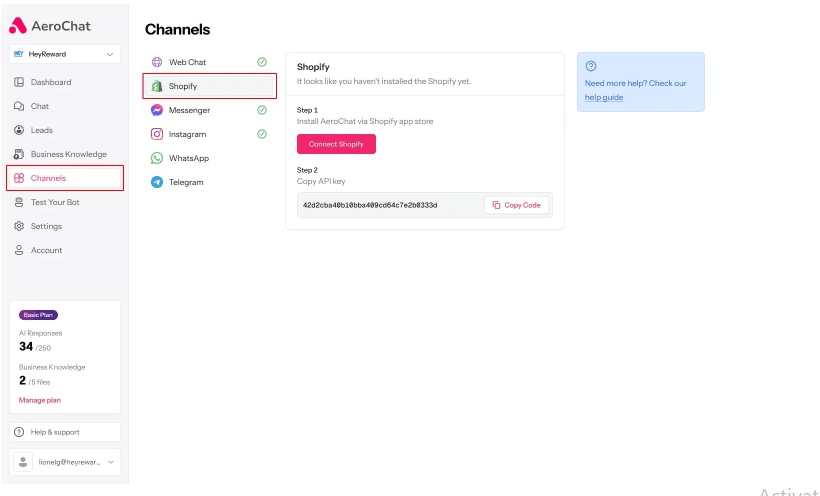Click the AeroChat logo icon
Image resolution: width=820 pixels, height=496 pixels.
point(18,26)
